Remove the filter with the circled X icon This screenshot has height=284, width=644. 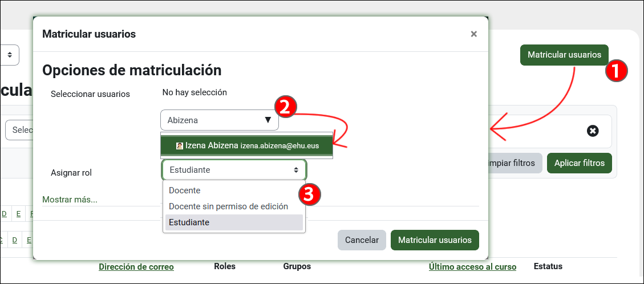coord(593,131)
